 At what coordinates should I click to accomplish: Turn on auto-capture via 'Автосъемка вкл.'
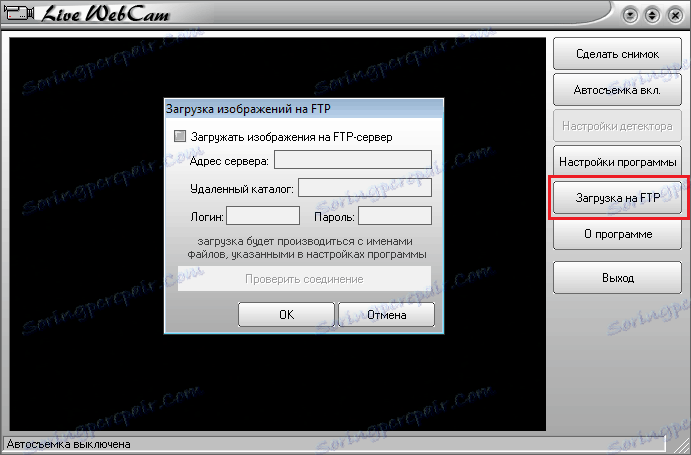pos(617,90)
